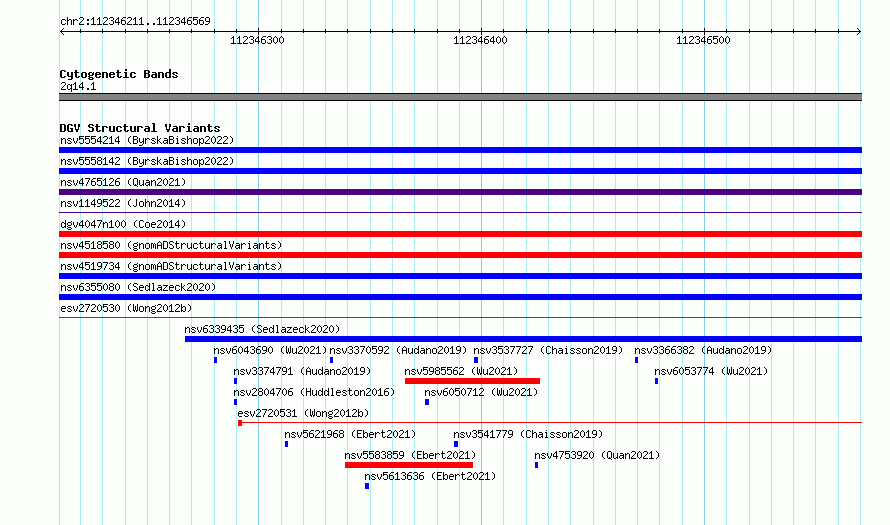This screenshot has width=890, height=525.
Task: Click nsv5985562 (Wu2021) label
Action: 461,371
